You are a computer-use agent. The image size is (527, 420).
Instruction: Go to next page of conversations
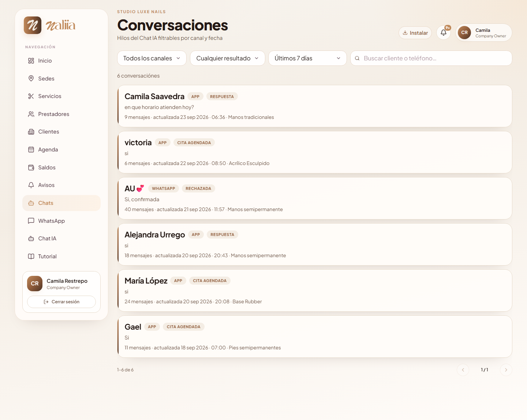(x=506, y=370)
